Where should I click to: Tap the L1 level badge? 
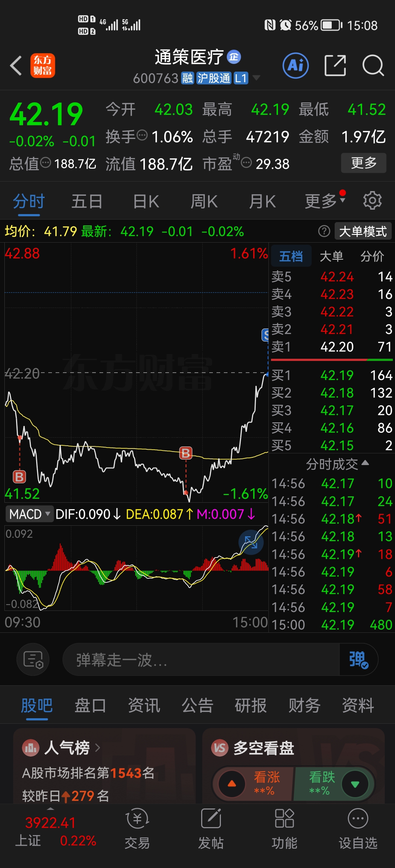(x=241, y=78)
